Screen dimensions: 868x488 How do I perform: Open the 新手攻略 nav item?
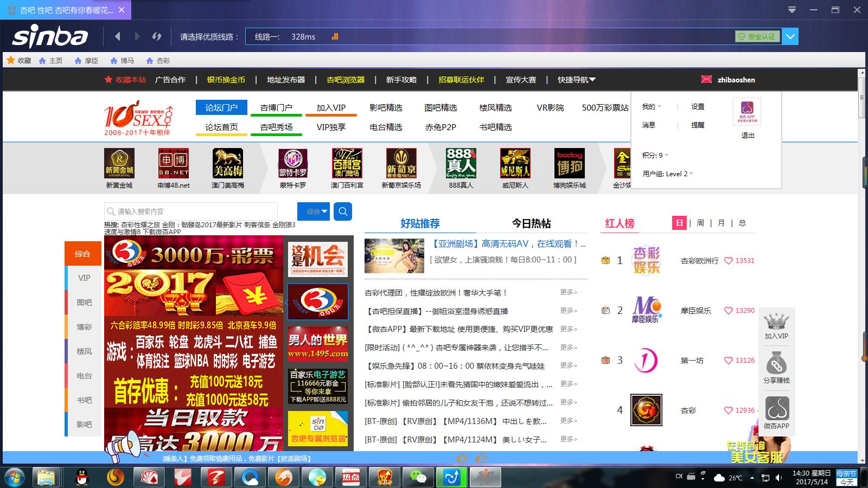401,80
